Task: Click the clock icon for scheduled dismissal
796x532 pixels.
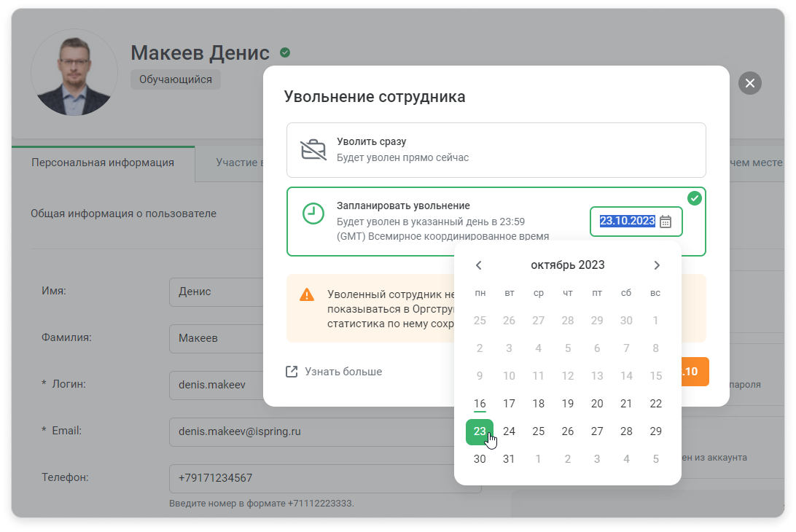Action: coord(313,214)
